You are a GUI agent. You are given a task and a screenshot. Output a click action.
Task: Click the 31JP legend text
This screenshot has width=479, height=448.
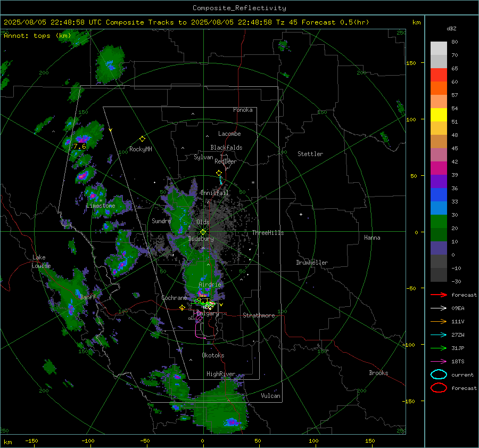coord(458,348)
